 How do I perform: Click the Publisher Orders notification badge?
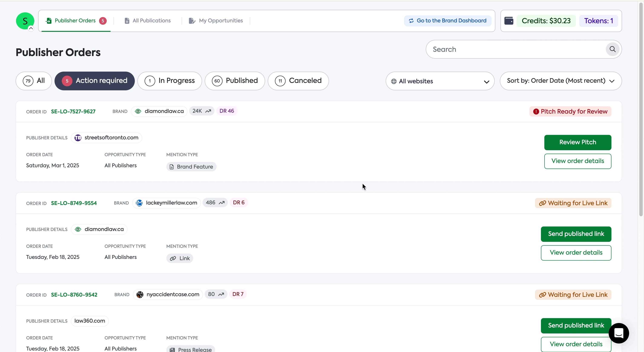click(x=103, y=21)
